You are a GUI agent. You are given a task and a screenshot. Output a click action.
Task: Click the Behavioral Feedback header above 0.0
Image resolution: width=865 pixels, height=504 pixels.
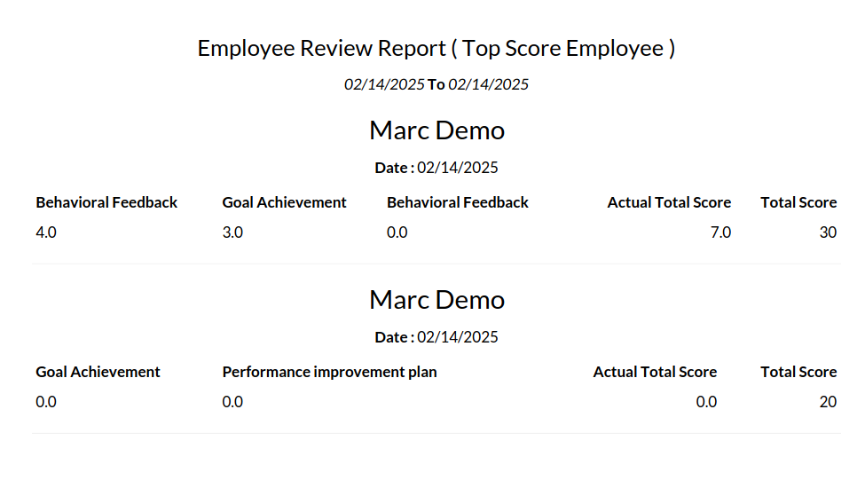tap(457, 202)
